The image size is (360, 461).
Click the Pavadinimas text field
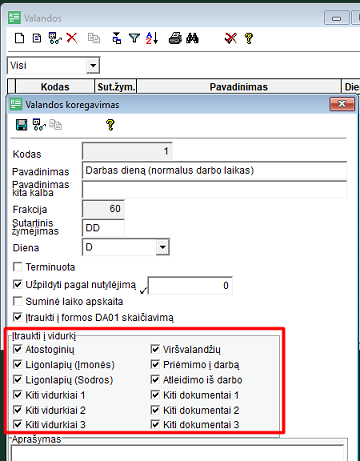(x=214, y=170)
